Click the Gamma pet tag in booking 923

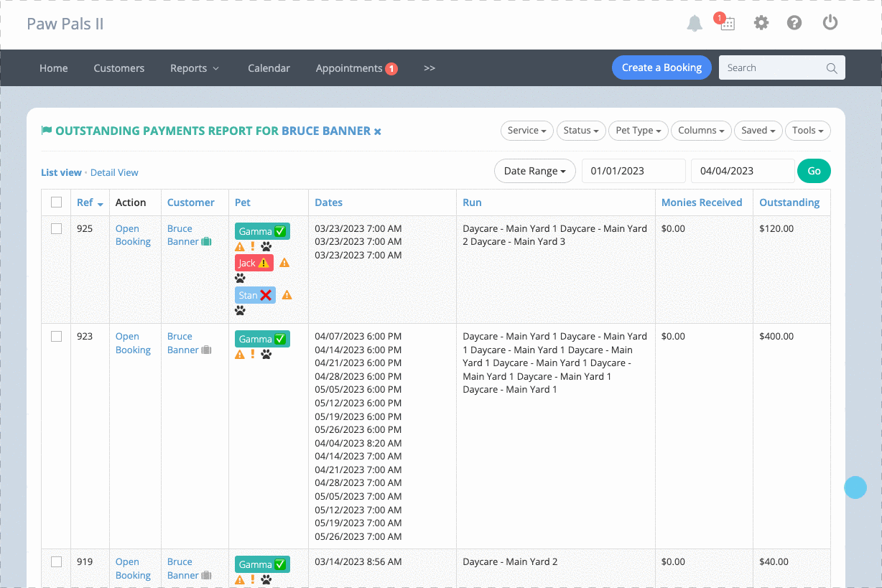pos(262,339)
